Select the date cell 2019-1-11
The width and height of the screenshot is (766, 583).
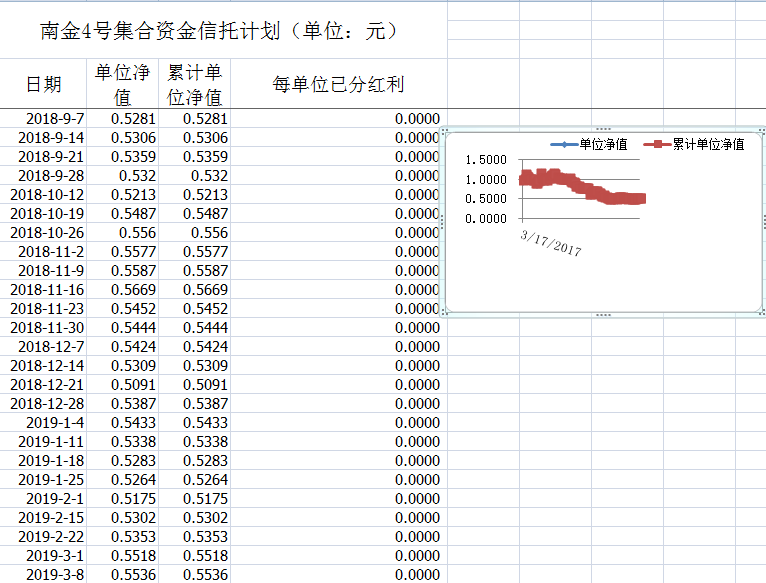[43, 441]
